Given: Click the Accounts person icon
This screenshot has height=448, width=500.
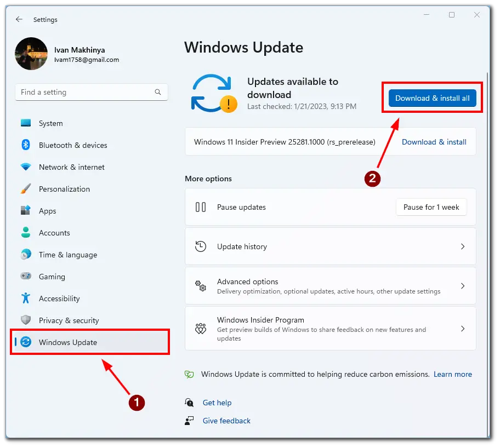Looking at the screenshot, I should click(x=26, y=233).
